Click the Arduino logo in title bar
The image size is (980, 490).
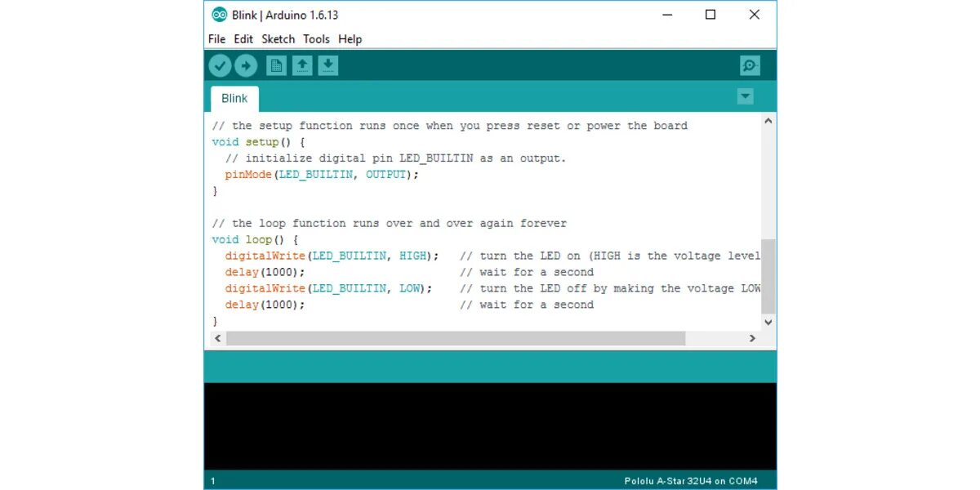pyautogui.click(x=219, y=15)
